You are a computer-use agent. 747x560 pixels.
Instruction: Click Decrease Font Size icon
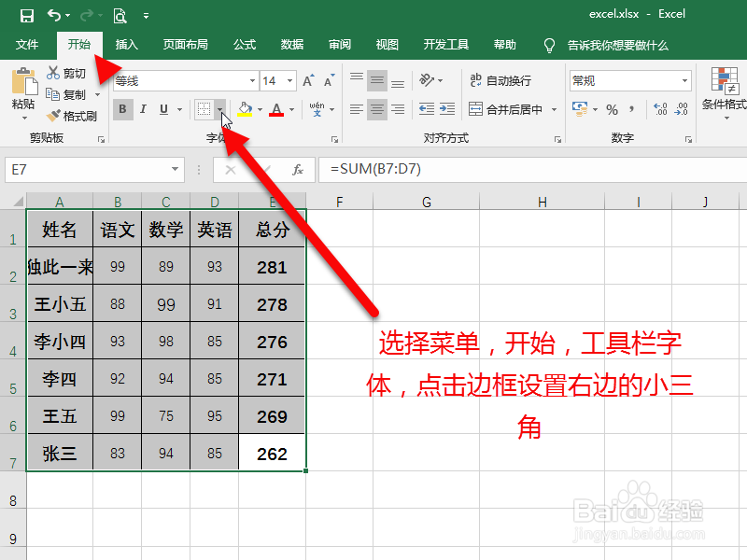(330, 80)
